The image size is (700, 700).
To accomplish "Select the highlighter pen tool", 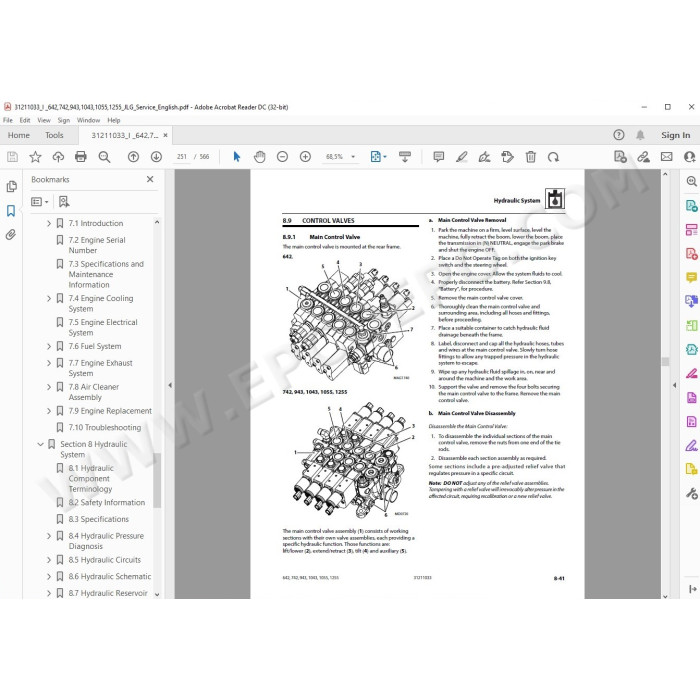I will click(462, 157).
